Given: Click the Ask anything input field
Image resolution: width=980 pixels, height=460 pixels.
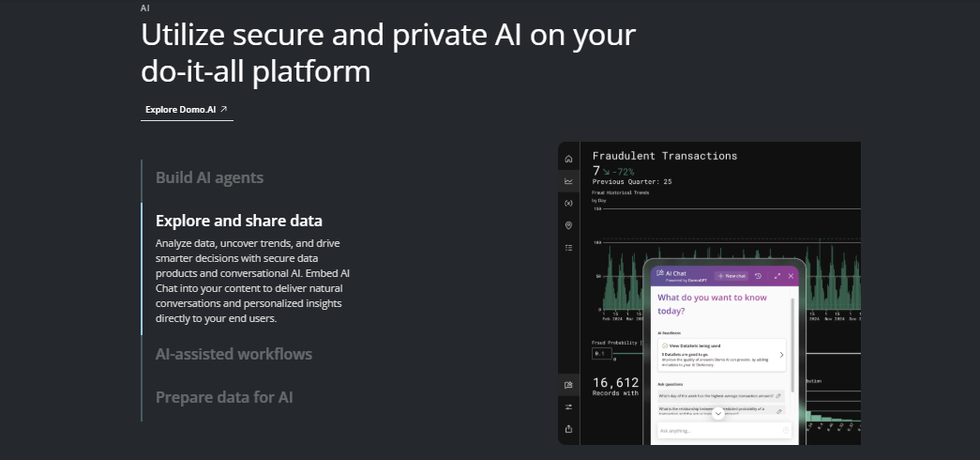Looking at the screenshot, I should [x=724, y=431].
